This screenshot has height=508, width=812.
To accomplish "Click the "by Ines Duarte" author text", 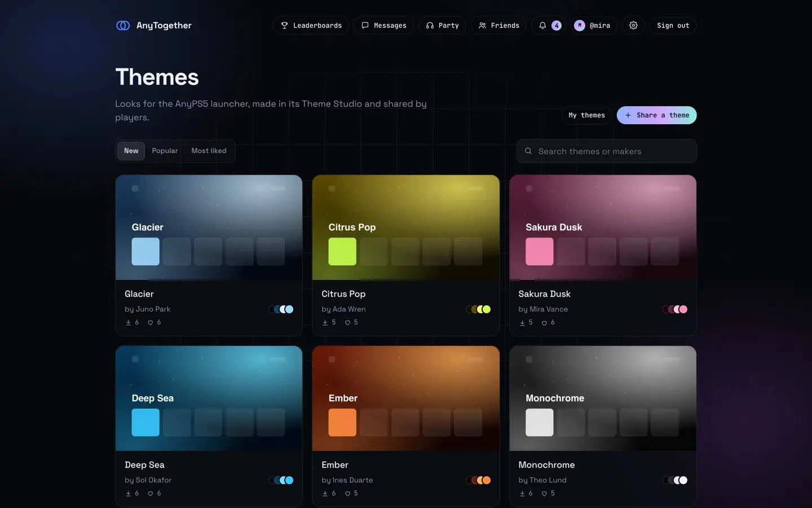I will tap(347, 480).
